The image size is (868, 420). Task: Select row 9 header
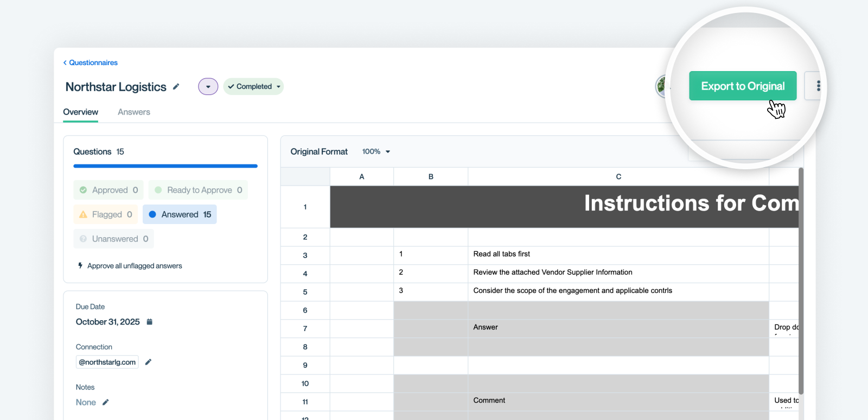(305, 365)
